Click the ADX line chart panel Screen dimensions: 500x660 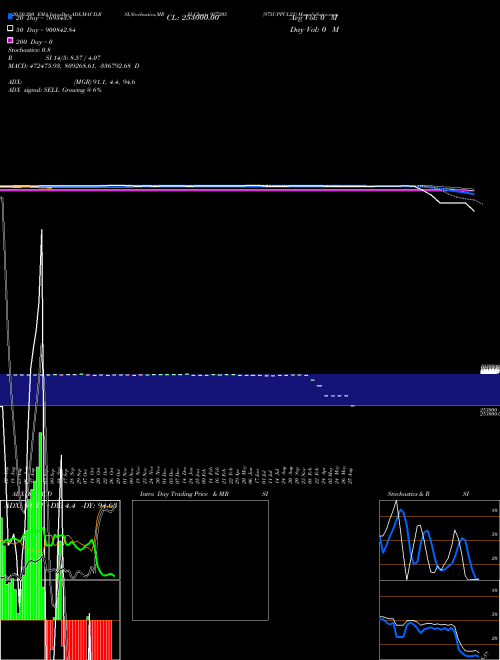pos(60,540)
